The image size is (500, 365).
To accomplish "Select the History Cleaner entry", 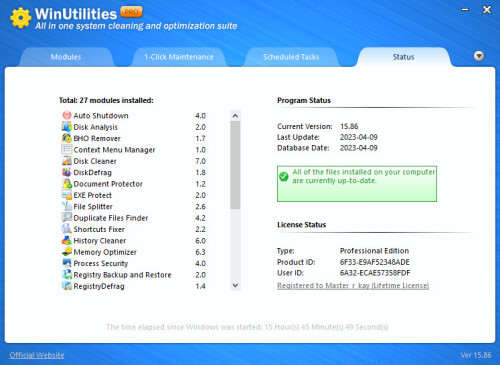I will pyautogui.click(x=100, y=240).
